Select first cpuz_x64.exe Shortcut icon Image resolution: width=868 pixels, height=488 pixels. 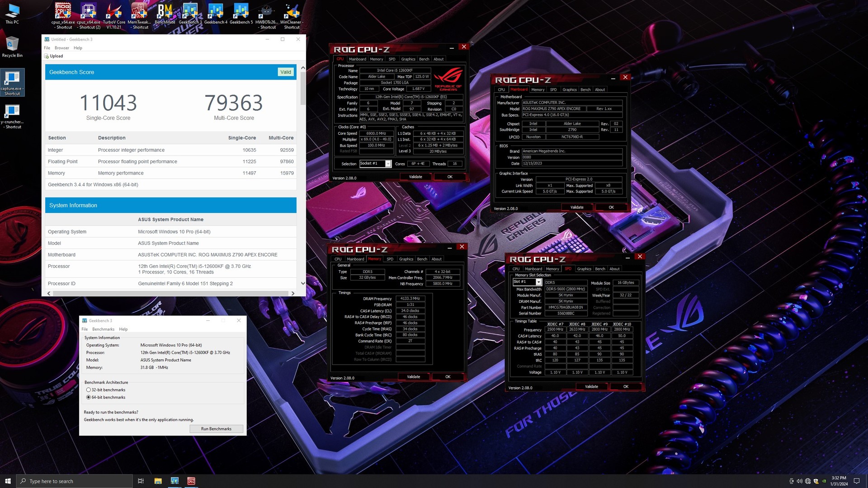[63, 16]
